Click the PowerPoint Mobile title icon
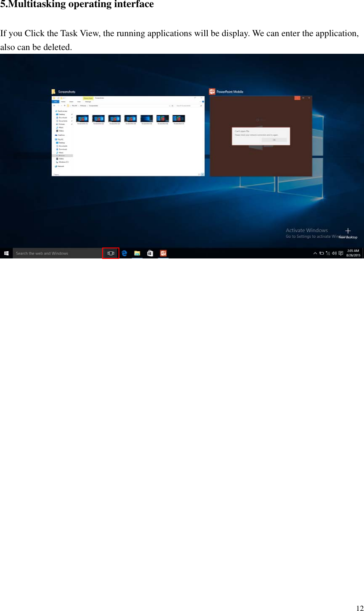The width and height of the screenshot is (364, 611). point(212,92)
